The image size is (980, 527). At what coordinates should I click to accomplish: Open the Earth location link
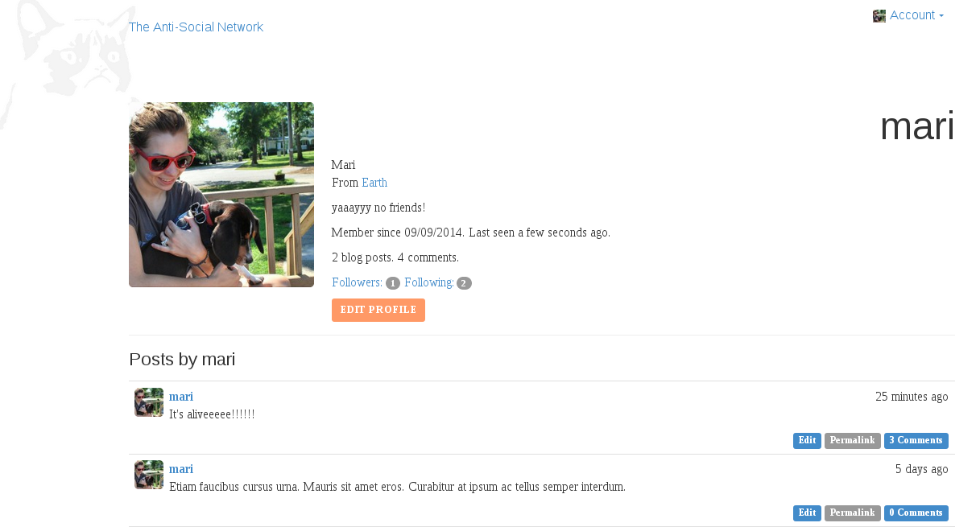pyautogui.click(x=374, y=183)
